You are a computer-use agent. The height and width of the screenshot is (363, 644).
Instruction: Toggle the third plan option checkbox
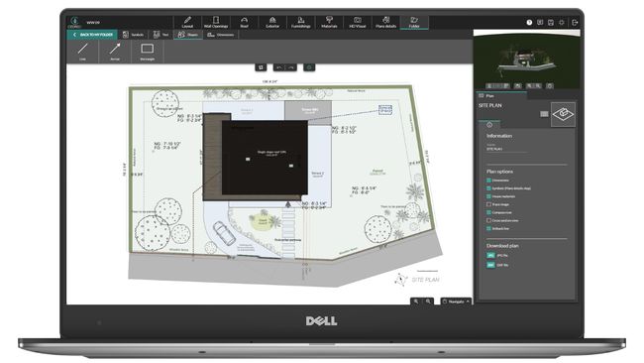click(488, 196)
